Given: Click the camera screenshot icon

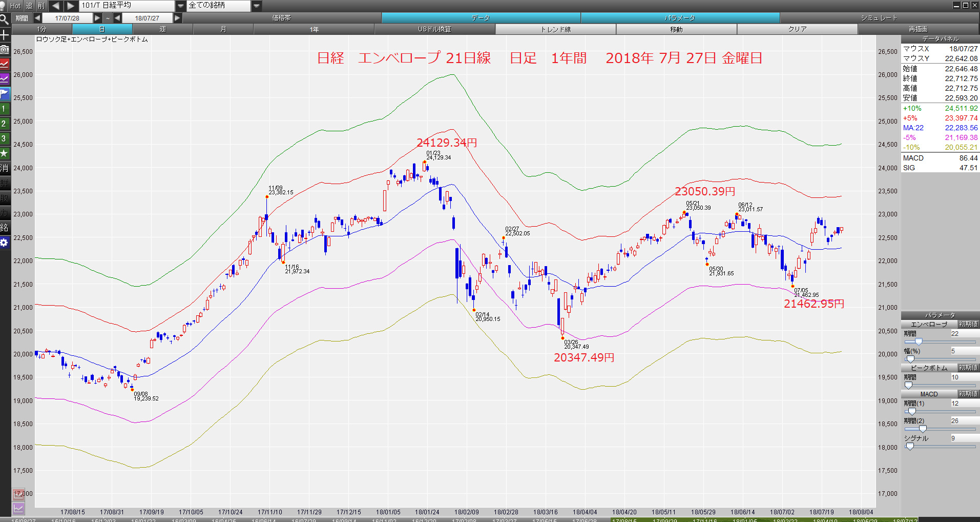Looking at the screenshot, I should [x=5, y=49].
